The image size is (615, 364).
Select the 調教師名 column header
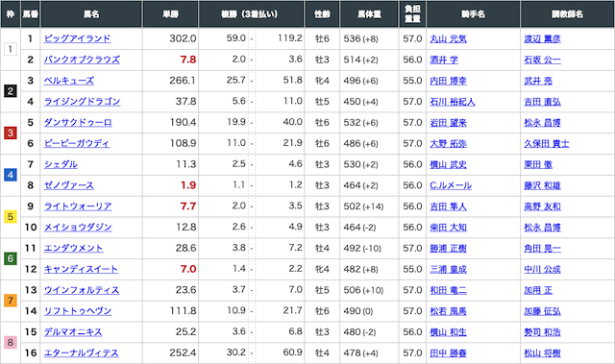click(x=567, y=14)
